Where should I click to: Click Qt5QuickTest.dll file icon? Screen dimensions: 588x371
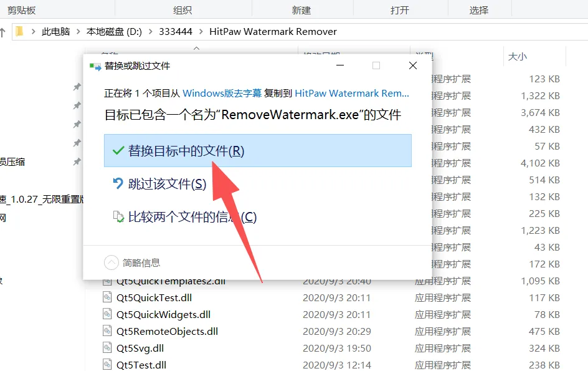click(x=107, y=297)
